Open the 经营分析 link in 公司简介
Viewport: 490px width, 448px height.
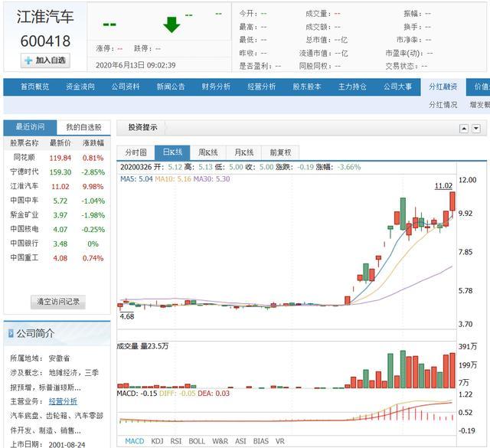63,401
